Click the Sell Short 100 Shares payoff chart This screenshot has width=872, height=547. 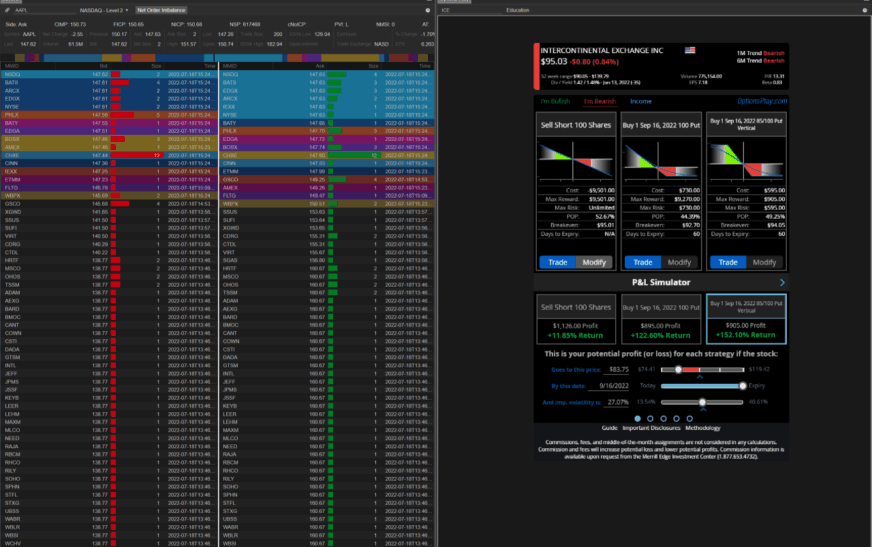pos(576,161)
